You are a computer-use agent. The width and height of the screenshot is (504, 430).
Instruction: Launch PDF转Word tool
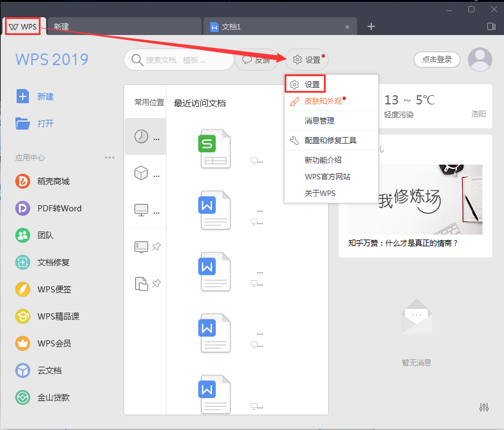click(x=49, y=208)
